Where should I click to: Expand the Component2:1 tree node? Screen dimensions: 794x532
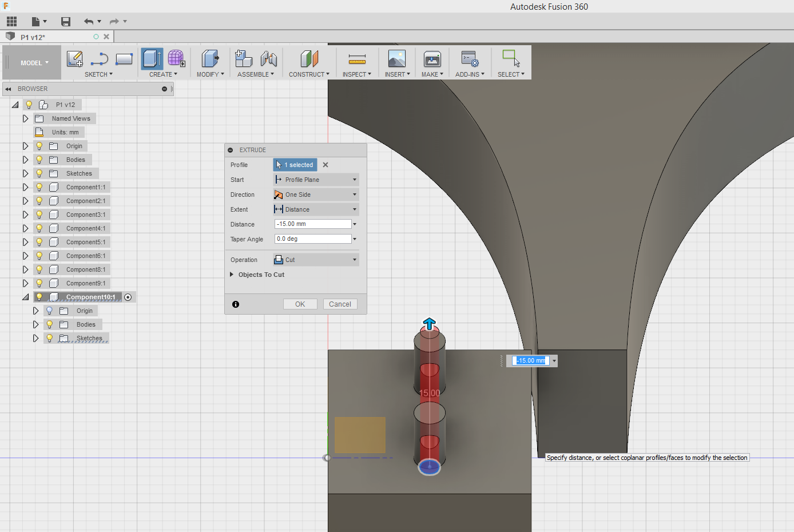25,201
